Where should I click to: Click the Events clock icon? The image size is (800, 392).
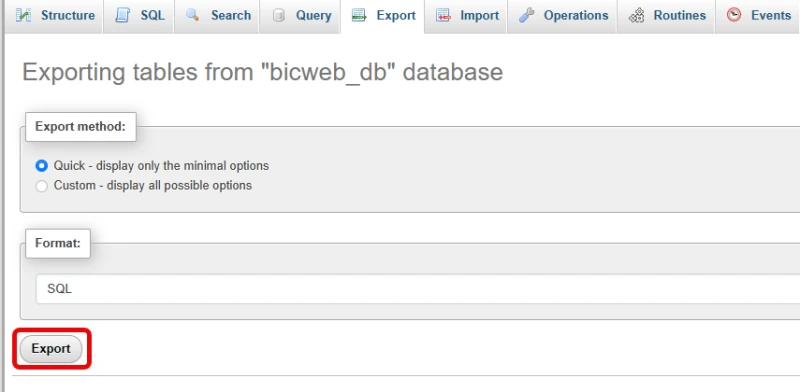click(734, 15)
